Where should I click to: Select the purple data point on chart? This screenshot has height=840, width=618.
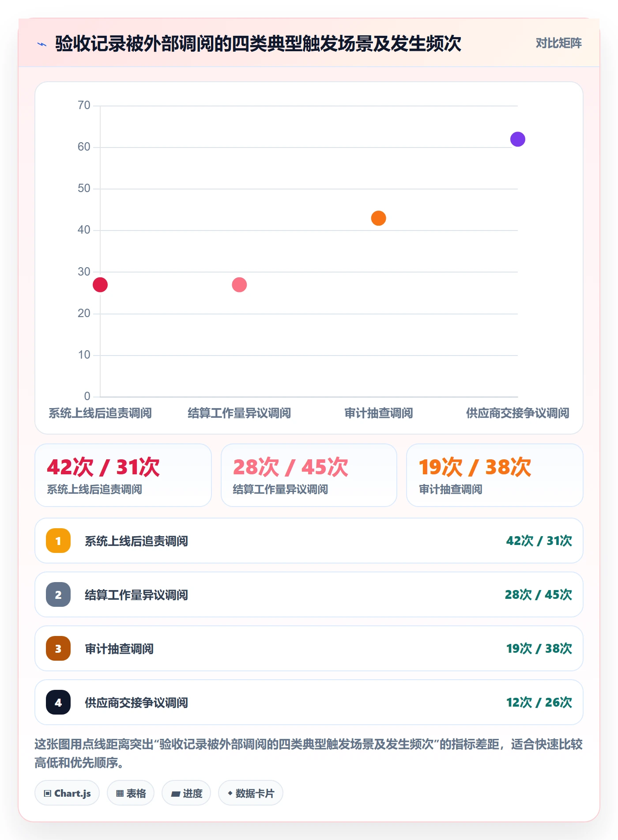[x=518, y=139]
